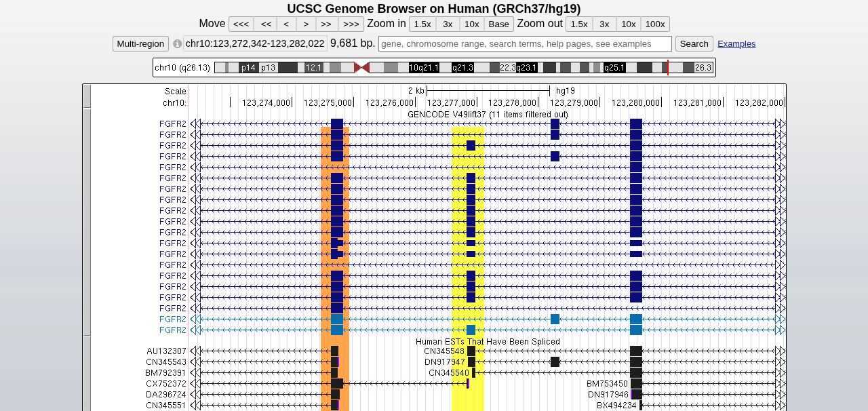This screenshot has width=868, height=411.
Task: Click the GENCODE V49lift37 track title
Action: [488, 115]
